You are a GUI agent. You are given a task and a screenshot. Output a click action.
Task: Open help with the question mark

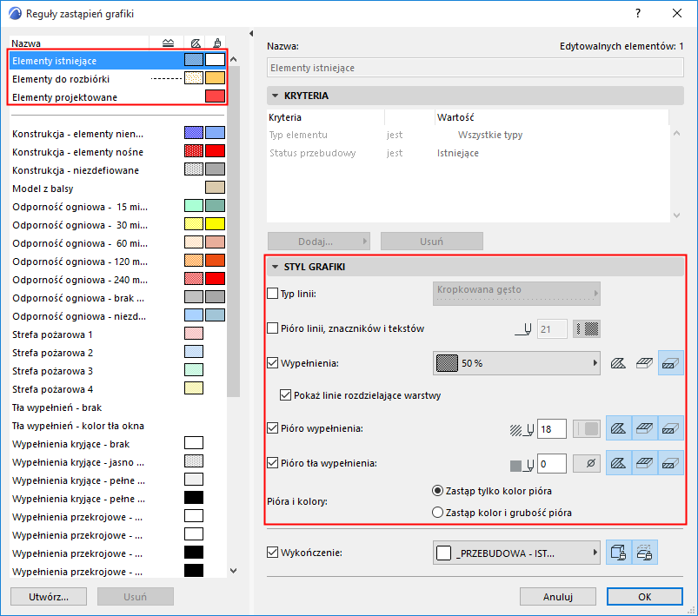[x=638, y=13]
